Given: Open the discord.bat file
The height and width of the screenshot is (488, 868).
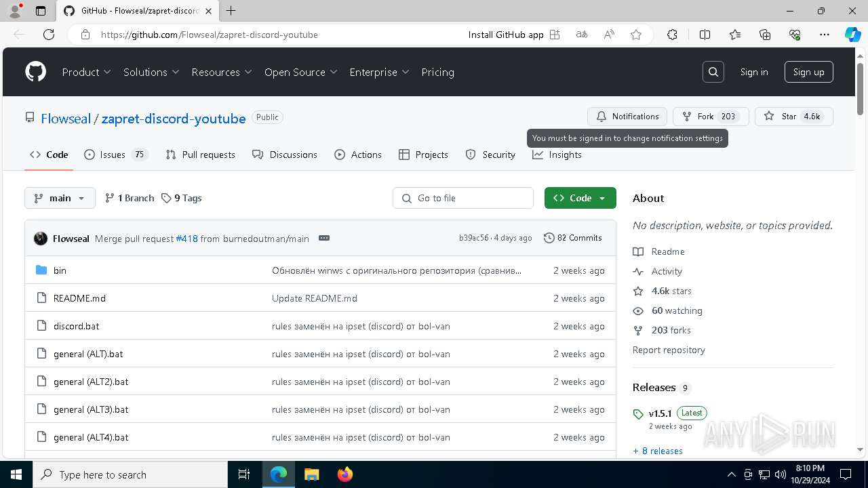Looking at the screenshot, I should (76, 326).
